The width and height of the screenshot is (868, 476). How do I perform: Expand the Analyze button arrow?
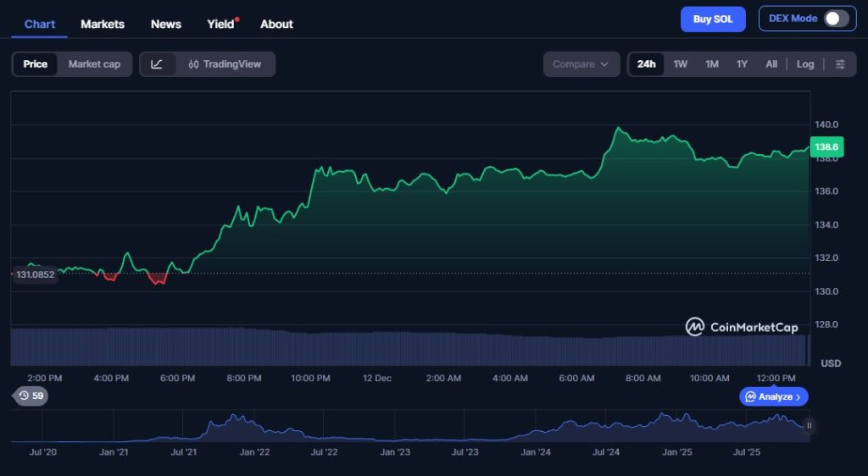[x=798, y=396]
